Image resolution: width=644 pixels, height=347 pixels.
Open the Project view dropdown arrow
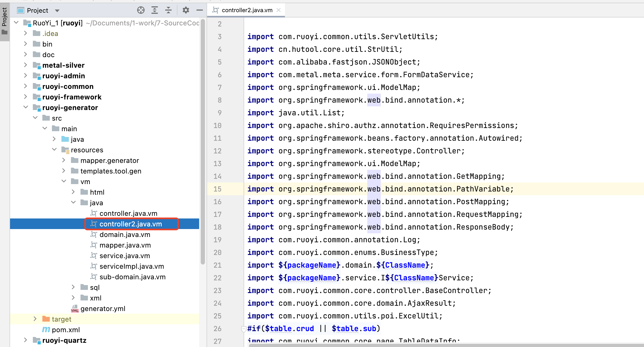coord(57,11)
